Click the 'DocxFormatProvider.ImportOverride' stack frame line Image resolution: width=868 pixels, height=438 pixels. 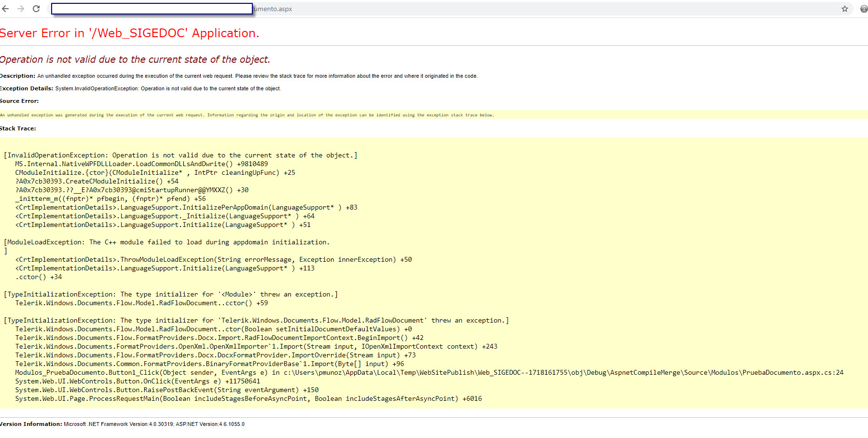tap(215, 355)
